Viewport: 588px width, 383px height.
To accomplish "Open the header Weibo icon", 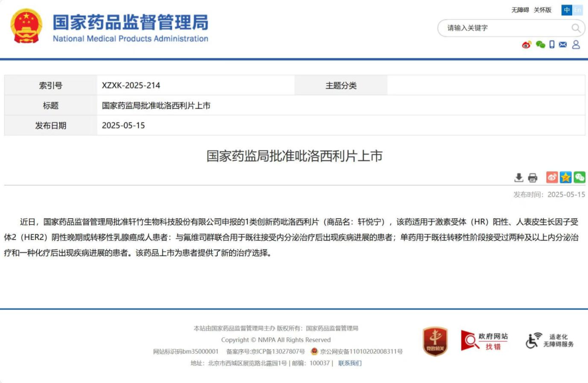I will [526, 45].
